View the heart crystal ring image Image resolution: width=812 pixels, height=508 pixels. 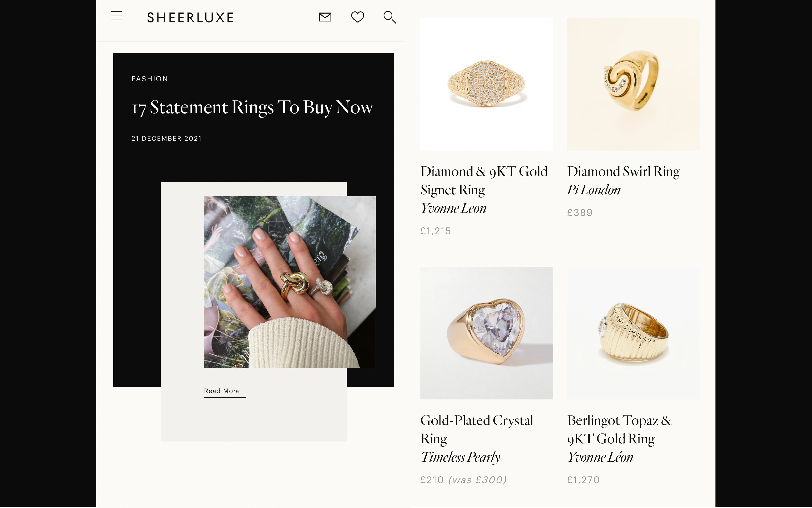click(486, 333)
